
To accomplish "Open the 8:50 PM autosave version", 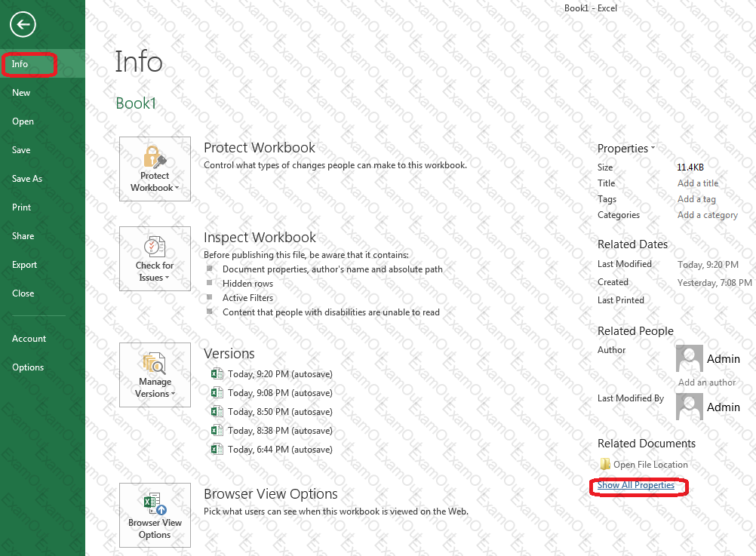I will click(x=279, y=412).
